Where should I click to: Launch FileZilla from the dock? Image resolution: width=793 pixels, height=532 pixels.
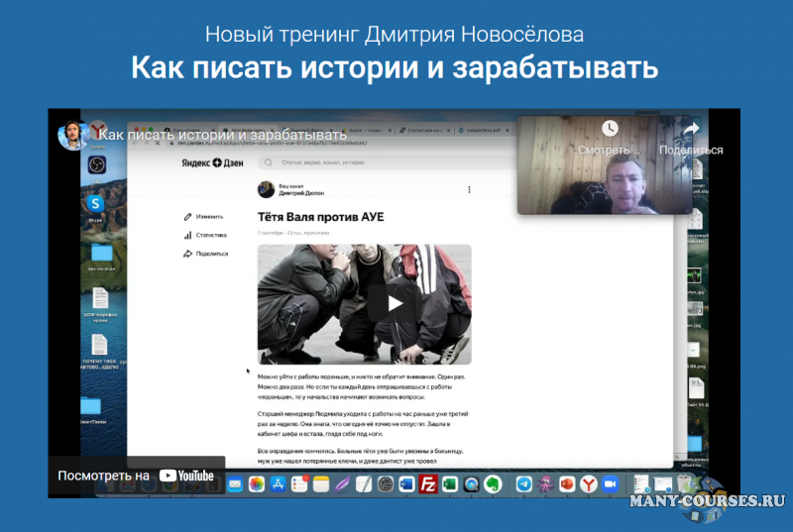(428, 484)
